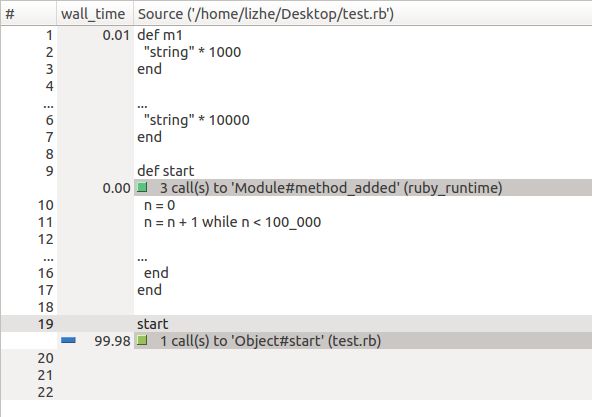Expand the collapsed lines ellipsis after line 12
Viewport: 592px width, 417px height.
(x=48, y=258)
